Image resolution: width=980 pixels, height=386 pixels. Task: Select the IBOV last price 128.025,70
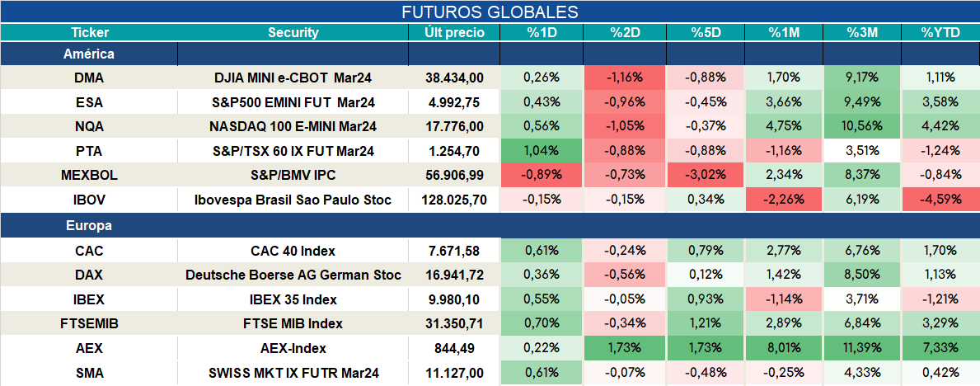(x=454, y=200)
